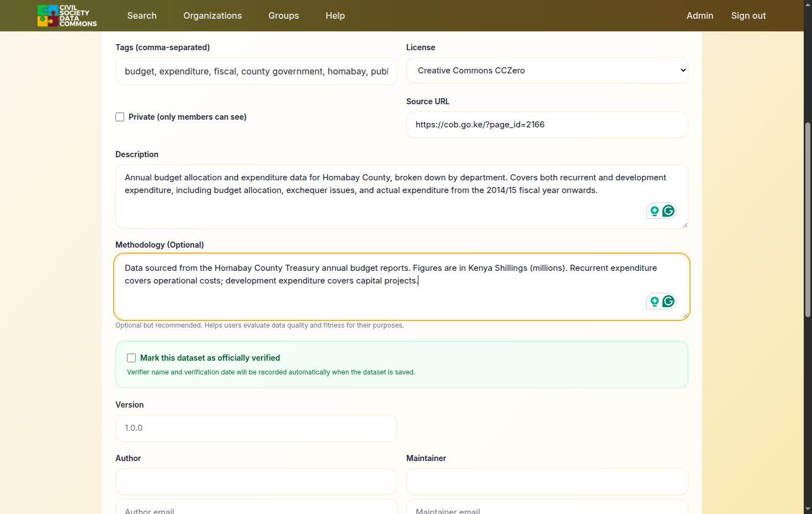This screenshot has width=812, height=514.
Task: Focus the Tags input field
Action: pos(256,71)
